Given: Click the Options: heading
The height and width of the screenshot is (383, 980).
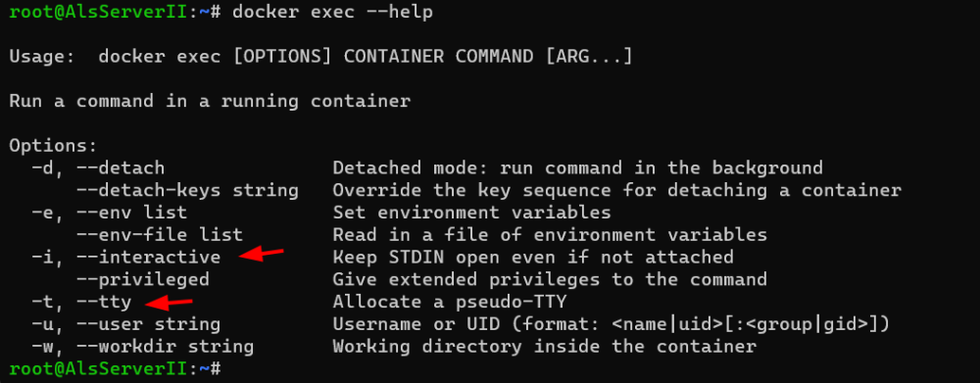Looking at the screenshot, I should (53, 146).
